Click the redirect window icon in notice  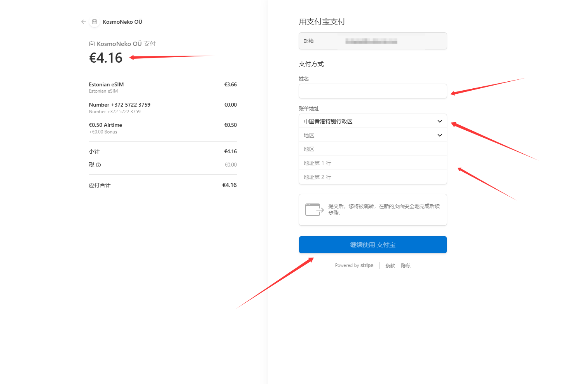(314, 210)
